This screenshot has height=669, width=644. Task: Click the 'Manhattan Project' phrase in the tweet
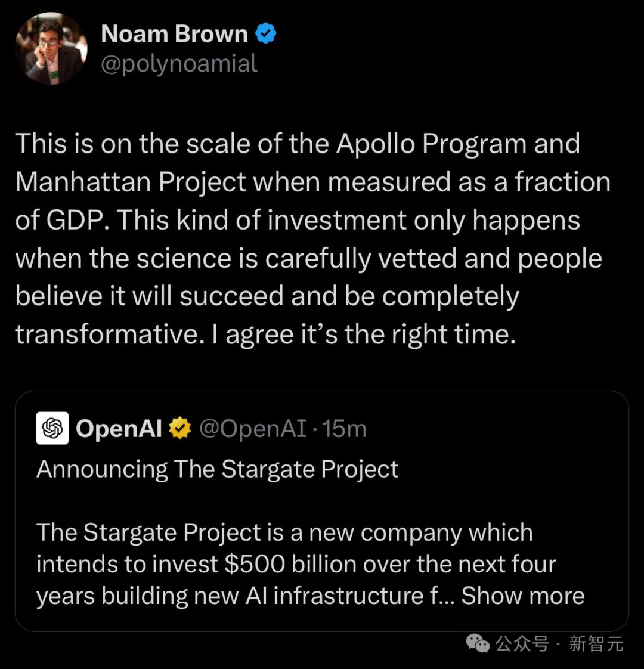click(131, 182)
